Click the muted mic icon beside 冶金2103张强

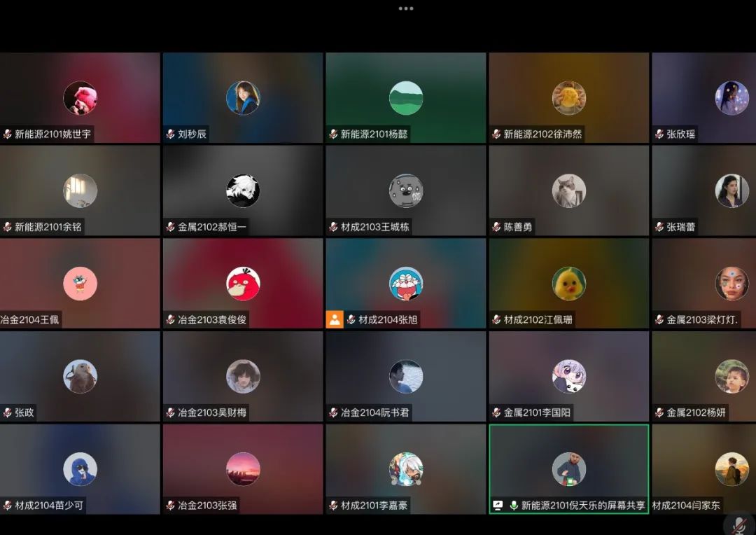coord(170,505)
